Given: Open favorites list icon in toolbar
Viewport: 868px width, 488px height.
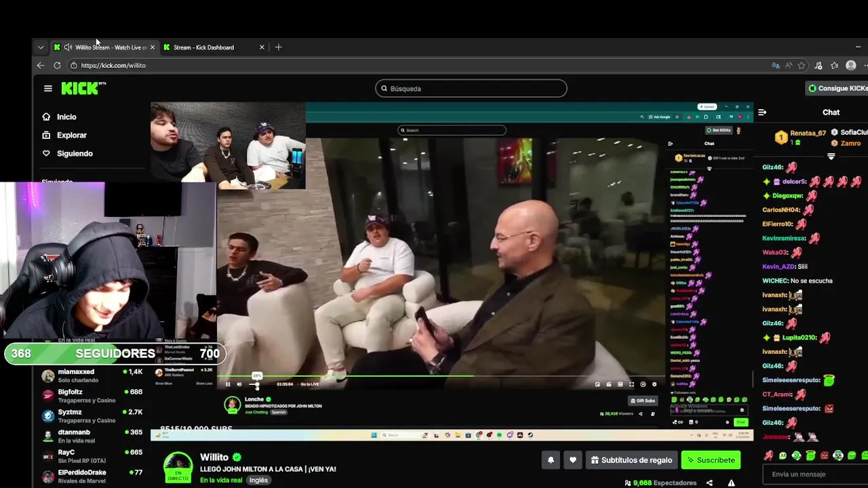Looking at the screenshot, I should pos(835,66).
